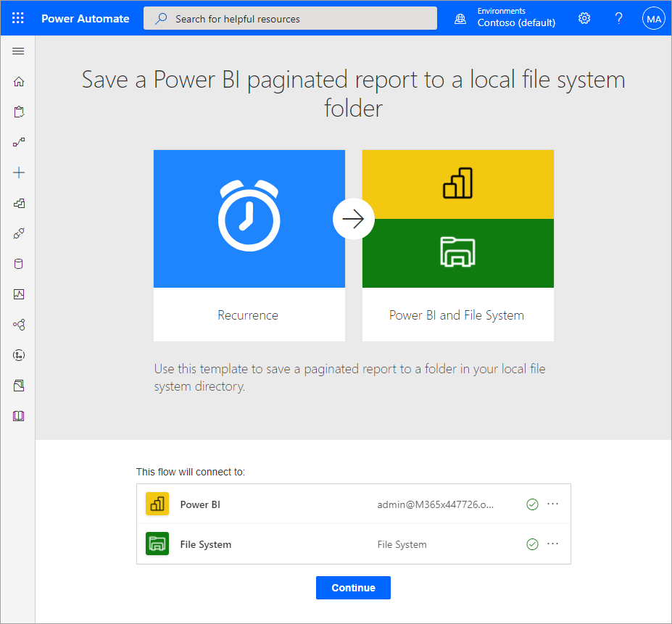Open the Power Automate waffle app launcher

pos(17,18)
